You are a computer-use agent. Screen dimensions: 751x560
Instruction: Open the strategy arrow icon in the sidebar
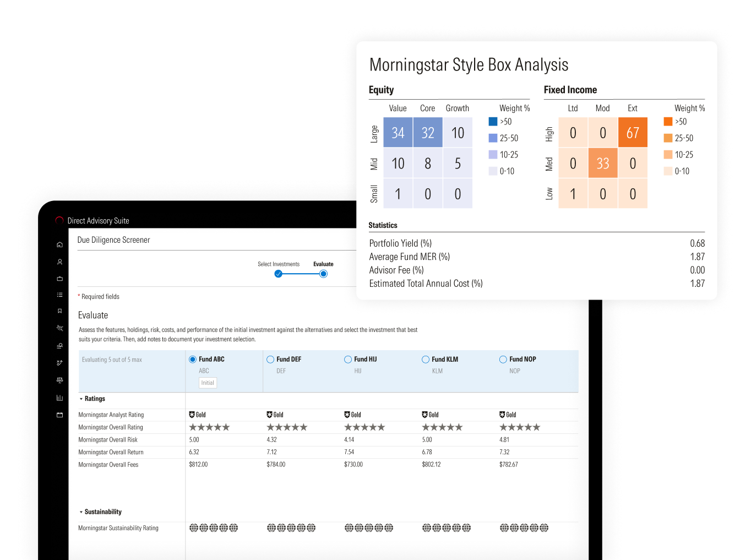pos(59,363)
